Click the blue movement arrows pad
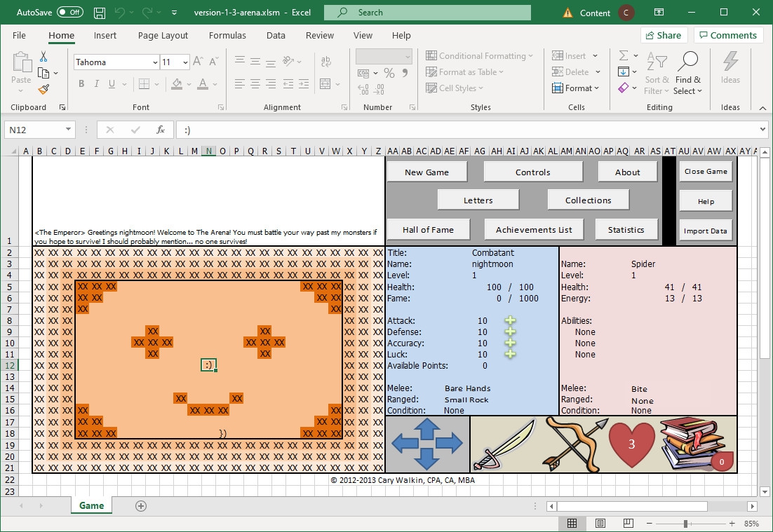 point(426,444)
